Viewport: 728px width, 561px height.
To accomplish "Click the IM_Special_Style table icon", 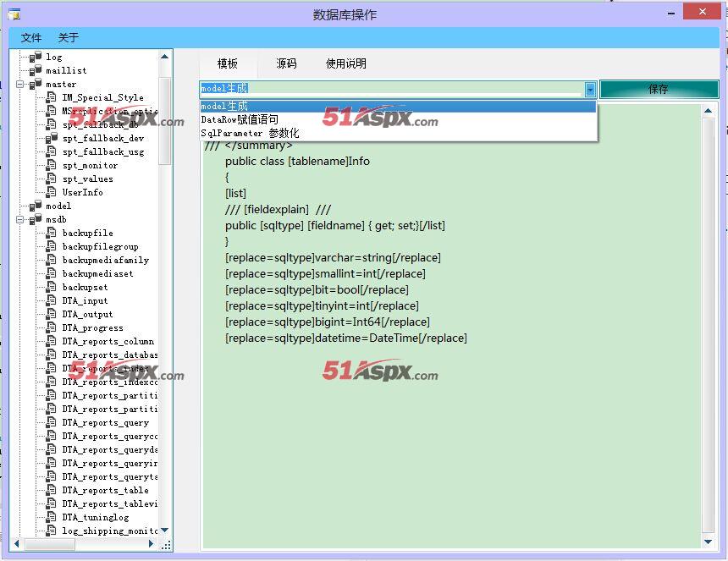I will [x=52, y=97].
